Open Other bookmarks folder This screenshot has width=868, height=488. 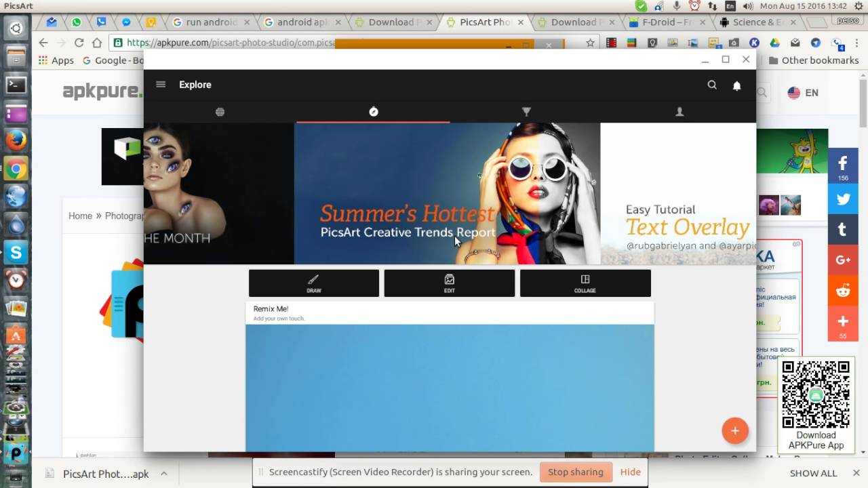point(814,60)
